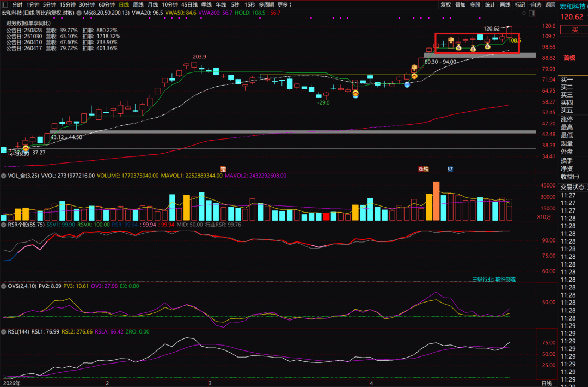Remove stock via -自选 button

pyautogui.click(x=535, y=4)
